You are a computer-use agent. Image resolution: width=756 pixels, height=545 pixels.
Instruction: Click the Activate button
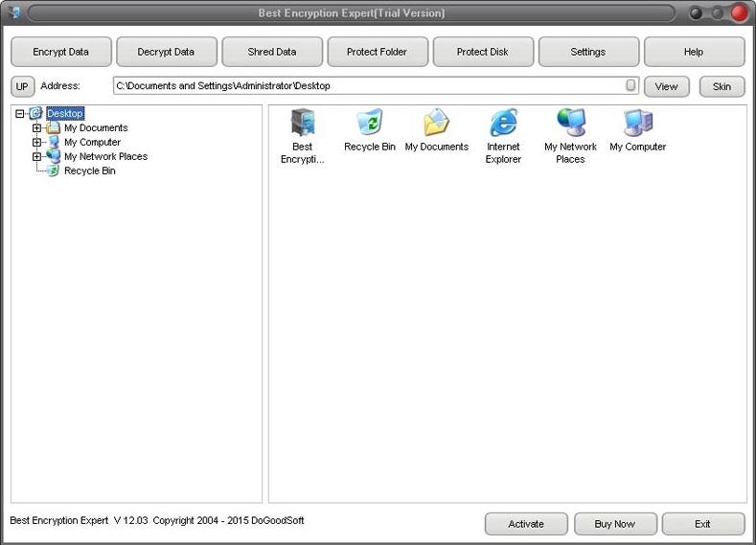526,524
